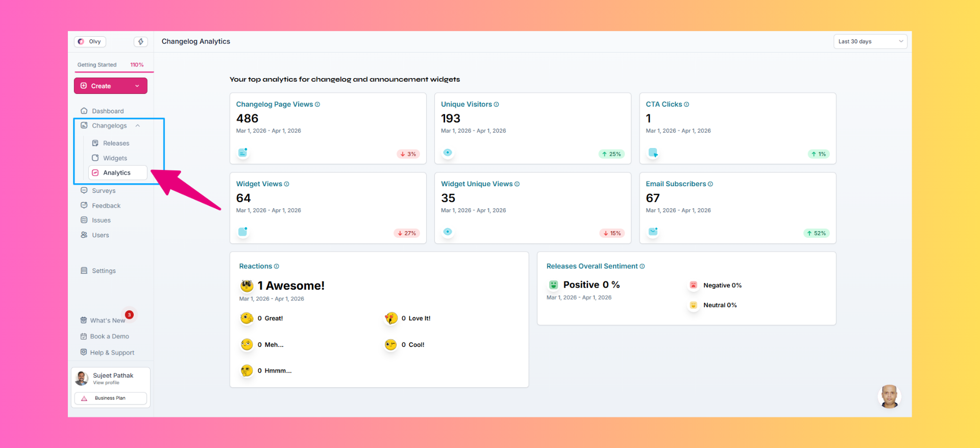980x448 pixels.
Task: Click the info icon next to Reactions
Action: [x=277, y=266]
